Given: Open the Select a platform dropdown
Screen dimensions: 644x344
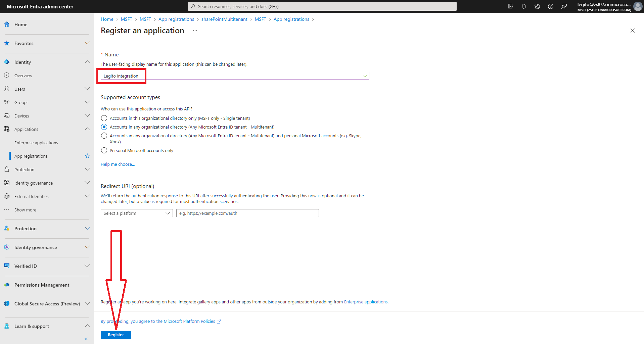Looking at the screenshot, I should click(137, 213).
